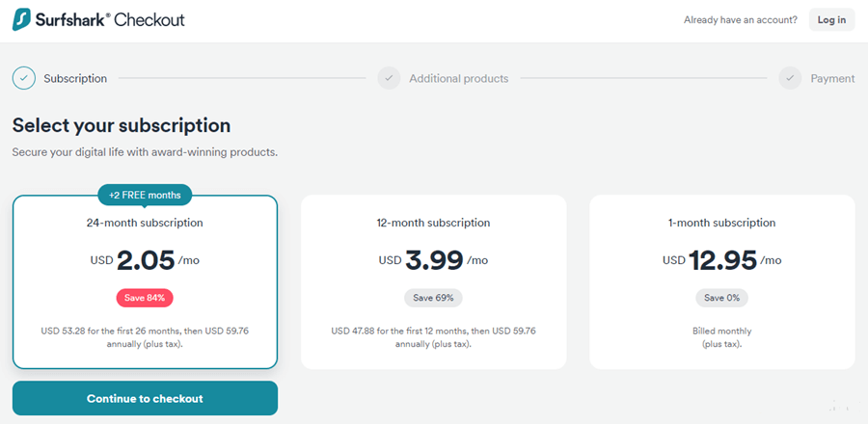Screen dimensions: 868x424
Task: Go to the Additional products step label
Action: pos(459,78)
